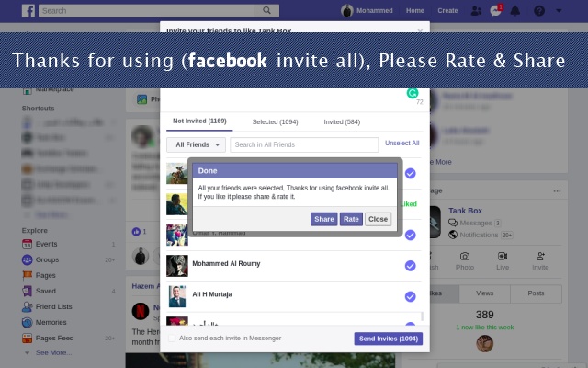This screenshot has width=588, height=368.
Task: Switch to the Selected (1094) tab
Action: pyautogui.click(x=276, y=122)
